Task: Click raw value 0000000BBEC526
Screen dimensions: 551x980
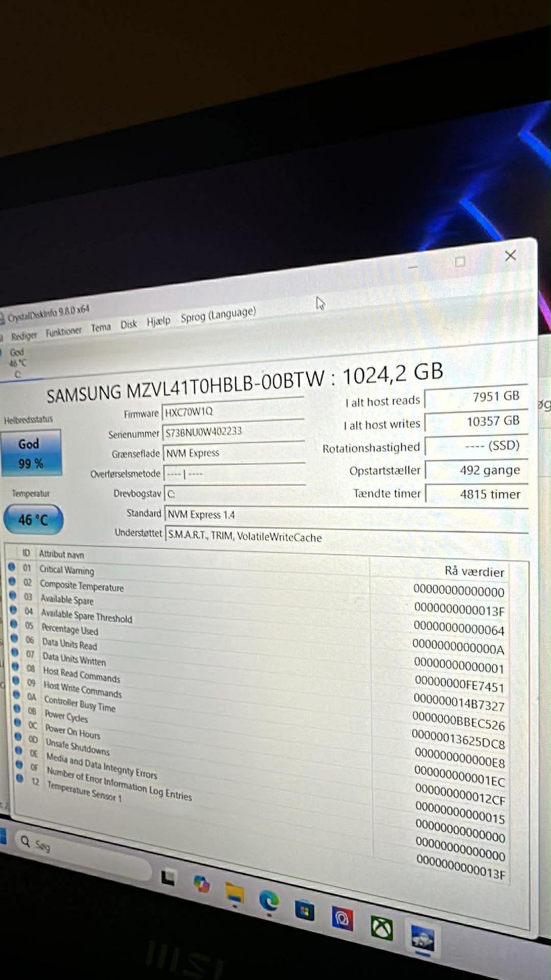Action: pos(459,721)
